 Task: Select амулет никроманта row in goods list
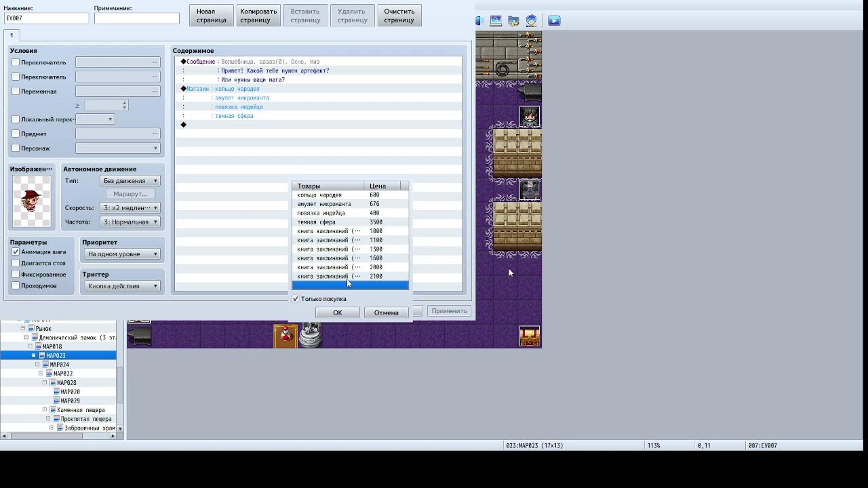(x=350, y=204)
